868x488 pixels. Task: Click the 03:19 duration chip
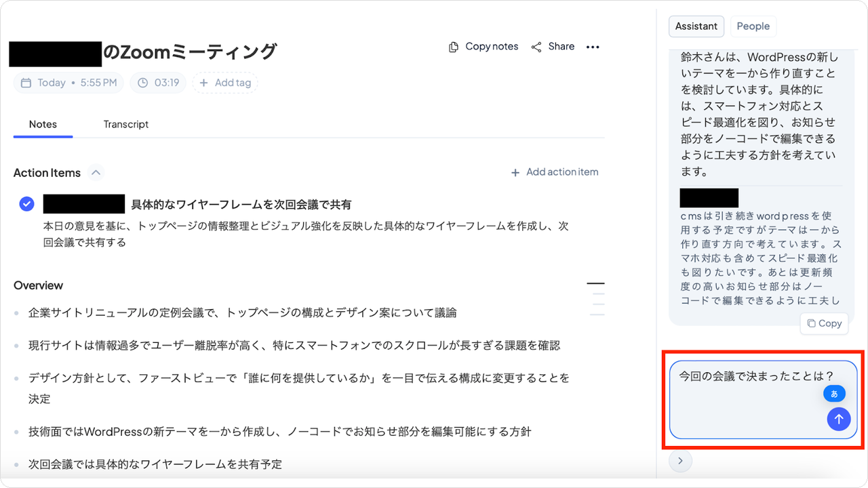coord(158,83)
